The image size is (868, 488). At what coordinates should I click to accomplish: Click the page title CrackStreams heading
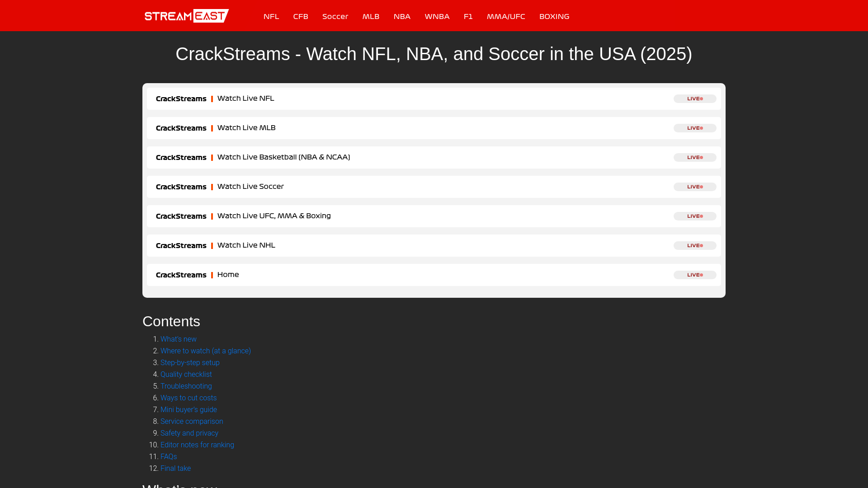(x=434, y=54)
